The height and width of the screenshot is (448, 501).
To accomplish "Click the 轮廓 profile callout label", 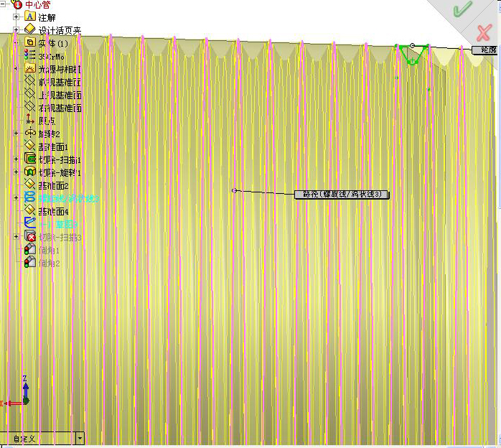I will tap(485, 50).
